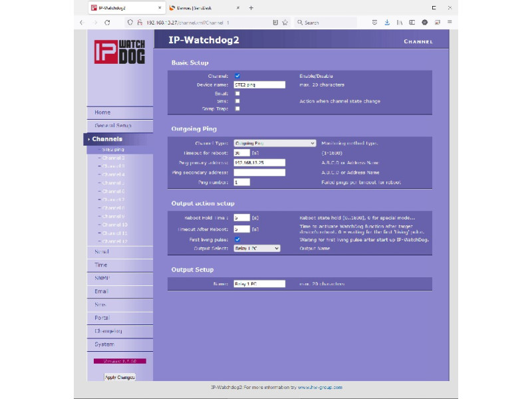Click the Ping secondary address field
Viewport: 532px width, 399px height.
coord(259,173)
